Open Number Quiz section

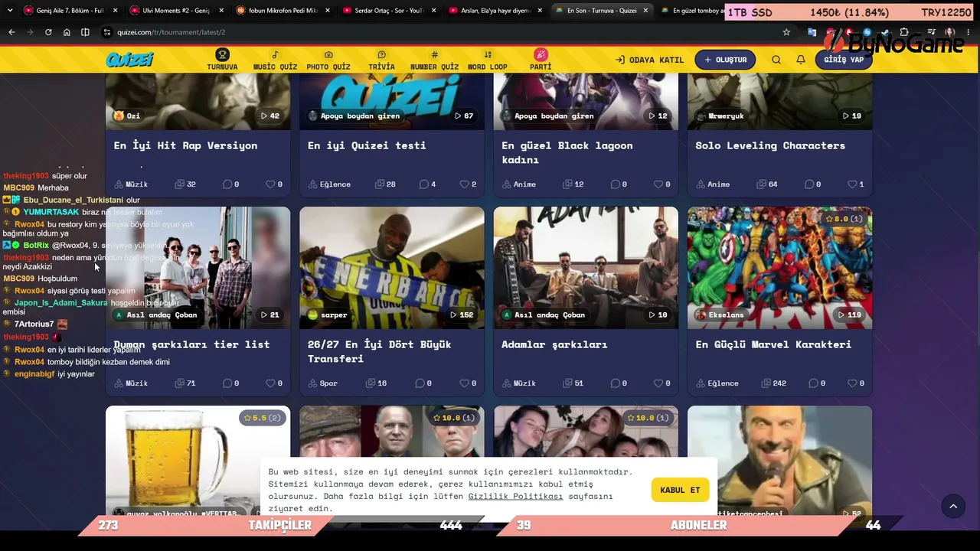pyautogui.click(x=434, y=60)
